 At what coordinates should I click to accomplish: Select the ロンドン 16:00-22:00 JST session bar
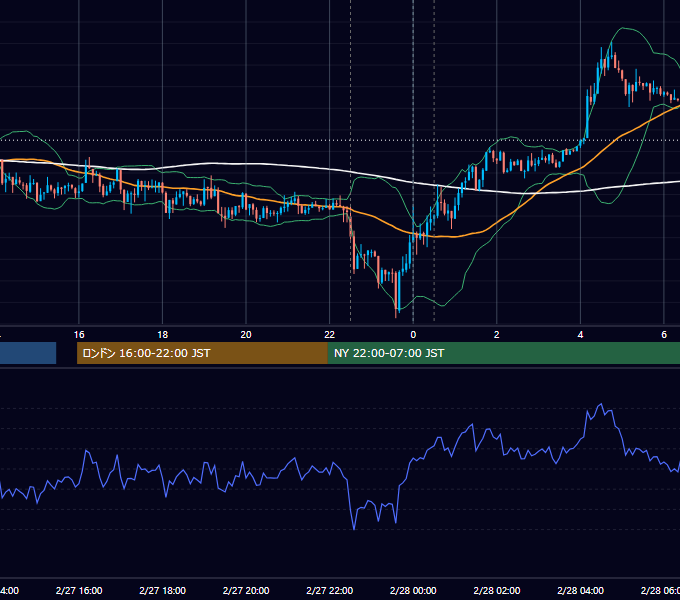(202, 353)
